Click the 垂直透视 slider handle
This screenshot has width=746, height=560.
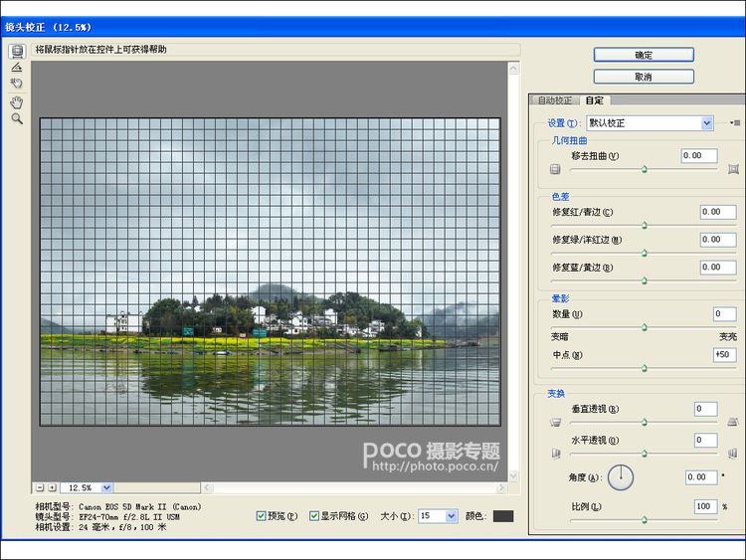tap(645, 422)
